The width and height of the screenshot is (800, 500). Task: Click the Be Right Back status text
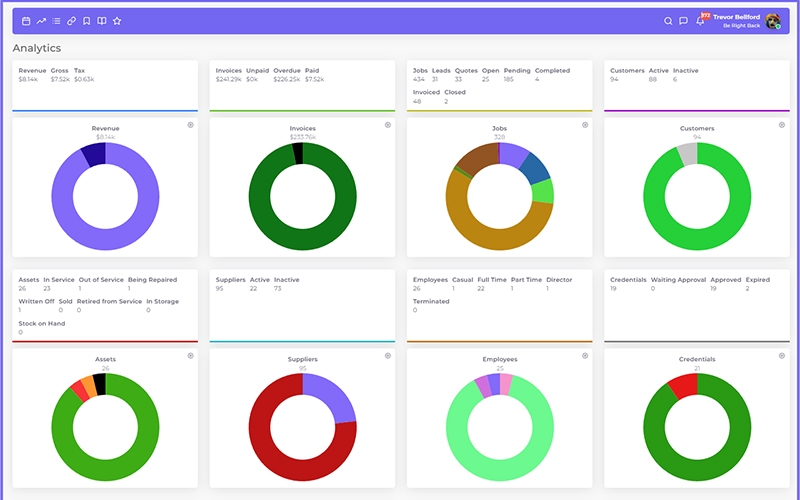pyautogui.click(x=741, y=26)
